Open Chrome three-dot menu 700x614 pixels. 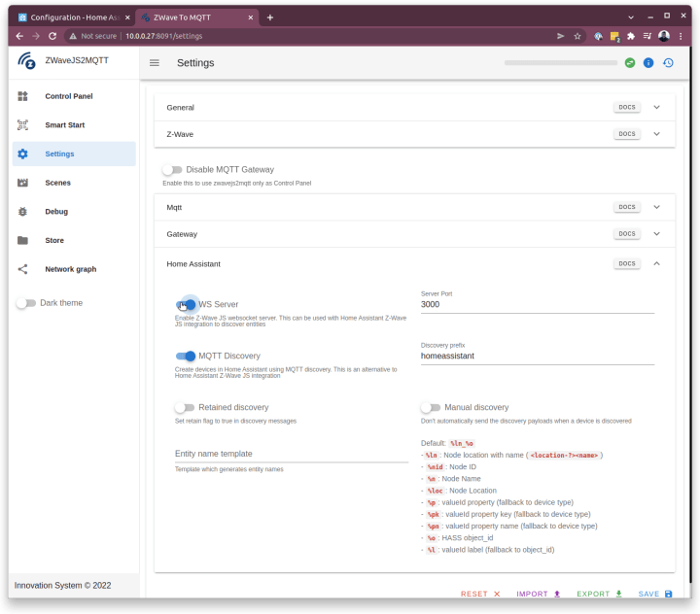tap(681, 36)
